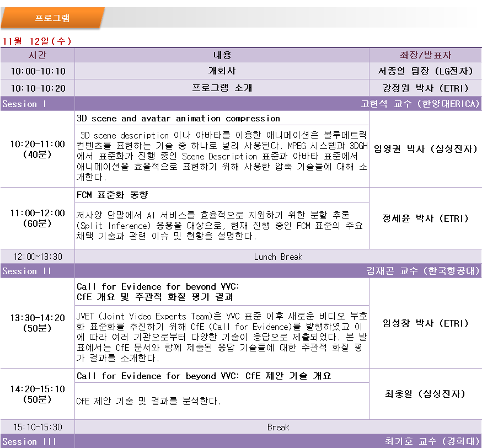Viewport: 482px width, 448px height.
Task: Click speaker name 서종열 팀장 (LG전자)
Action: (425, 71)
